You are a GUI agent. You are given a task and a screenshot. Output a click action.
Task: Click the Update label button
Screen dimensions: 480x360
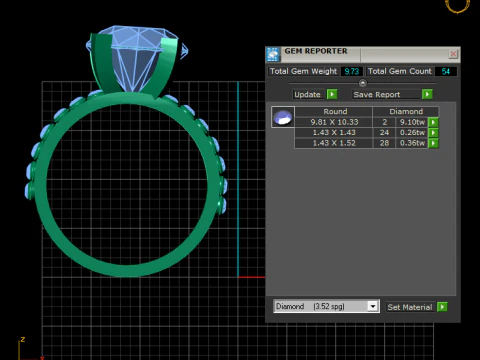click(307, 94)
